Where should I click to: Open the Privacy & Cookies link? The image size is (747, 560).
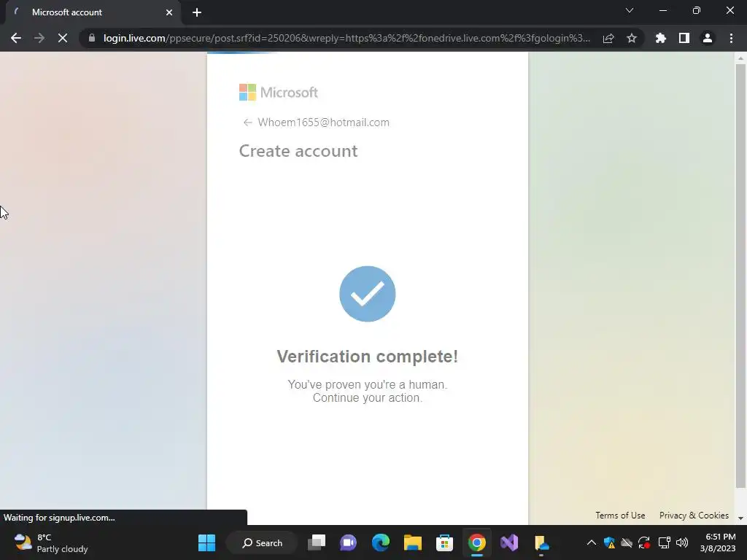point(694,516)
